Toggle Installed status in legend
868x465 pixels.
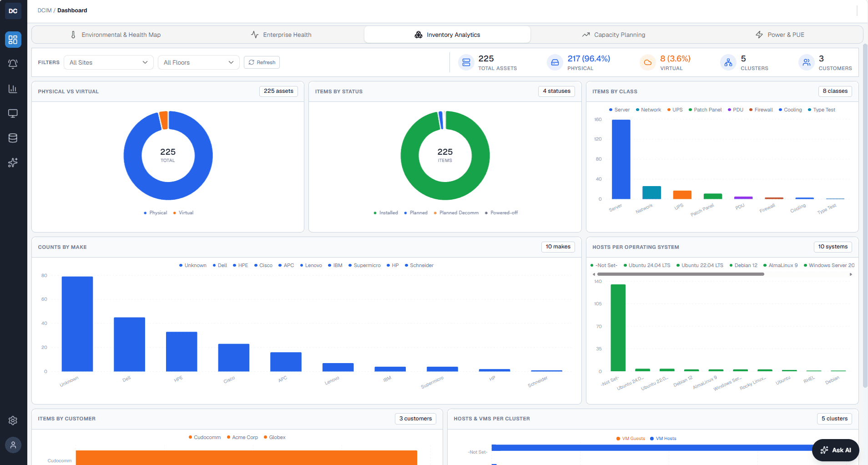tap(386, 213)
